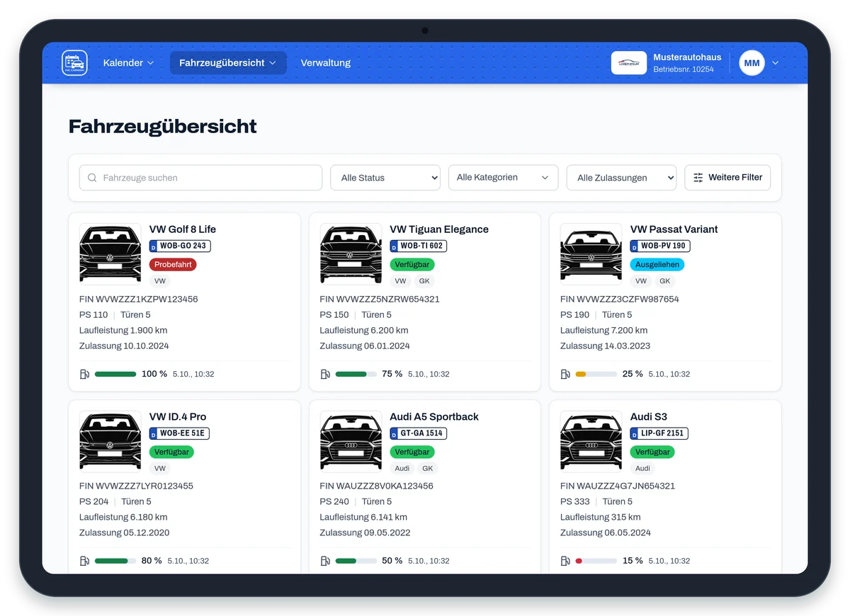The height and width of the screenshot is (616, 850).
Task: Click the Probefahrt status badge
Action: click(x=173, y=265)
